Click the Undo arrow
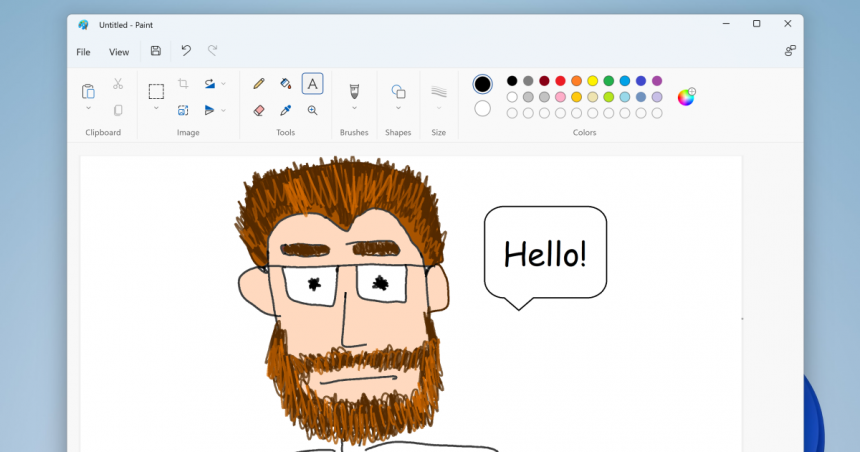This screenshot has width=860, height=452. (x=186, y=51)
